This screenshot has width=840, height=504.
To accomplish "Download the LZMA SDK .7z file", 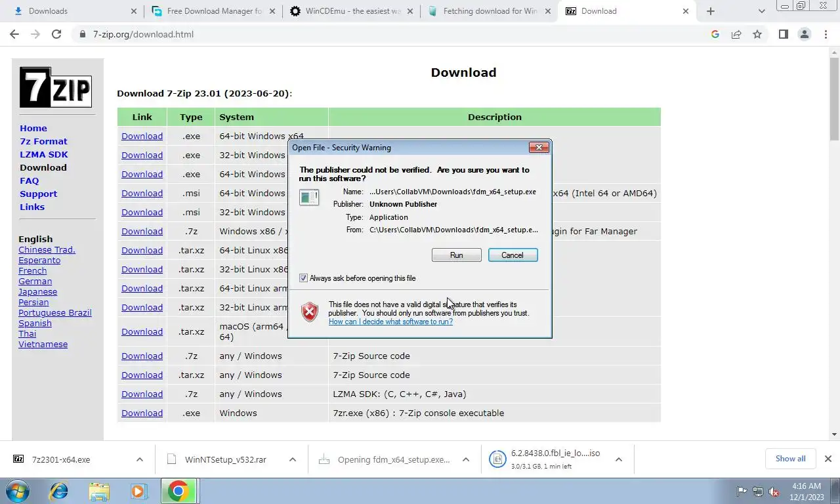I will (142, 394).
